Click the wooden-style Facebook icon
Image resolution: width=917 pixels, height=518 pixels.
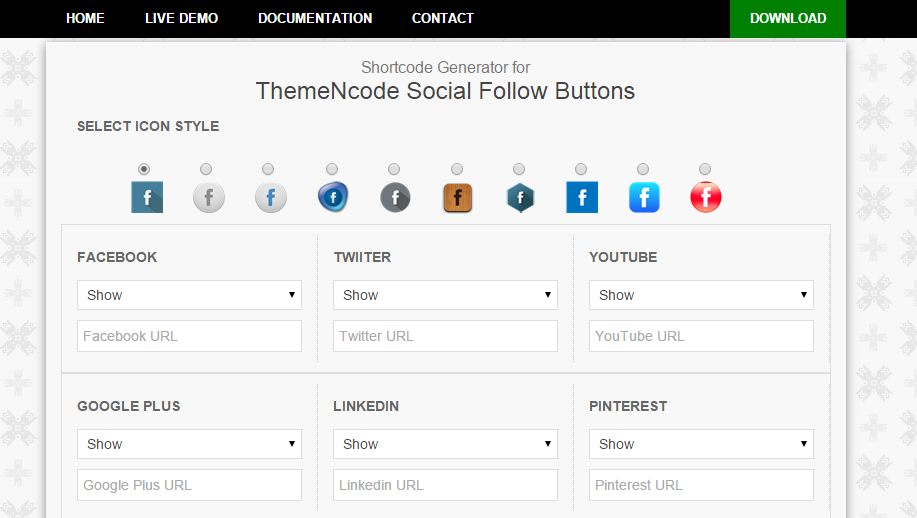tap(457, 198)
